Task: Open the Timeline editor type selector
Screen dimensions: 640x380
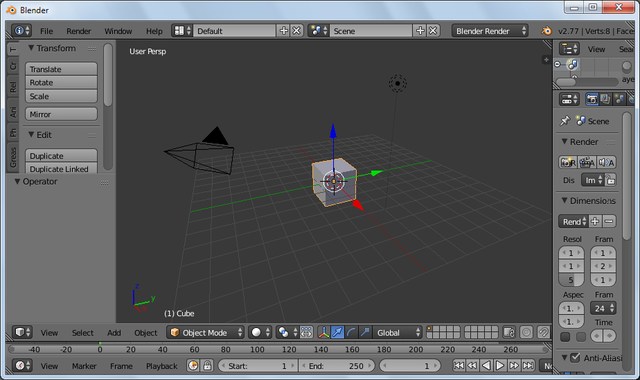Action: tap(22, 365)
